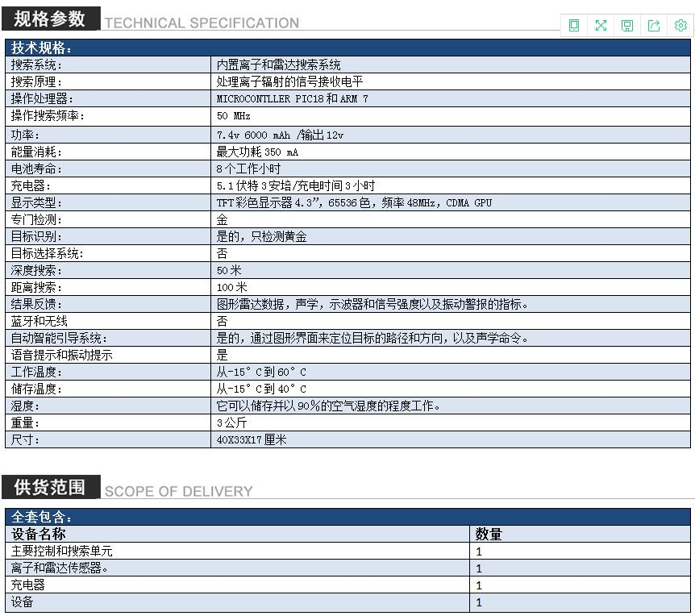Click the 50 MHz frequency value cell

pyautogui.click(x=234, y=116)
